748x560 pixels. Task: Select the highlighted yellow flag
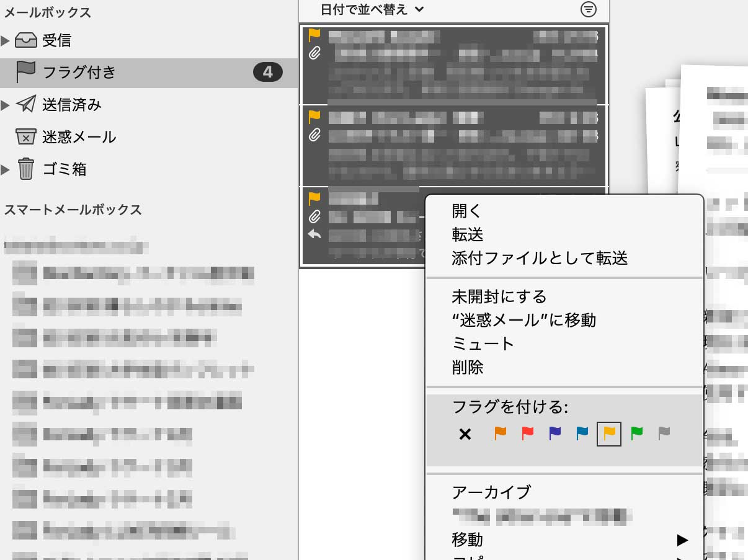point(609,433)
